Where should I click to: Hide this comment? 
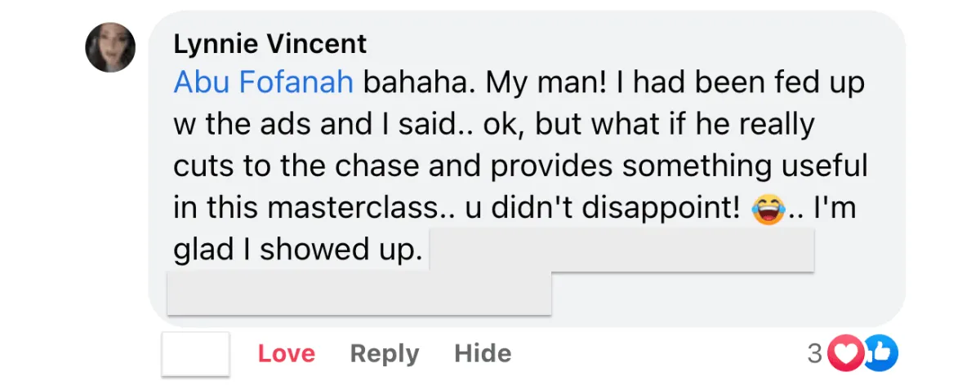pos(483,353)
